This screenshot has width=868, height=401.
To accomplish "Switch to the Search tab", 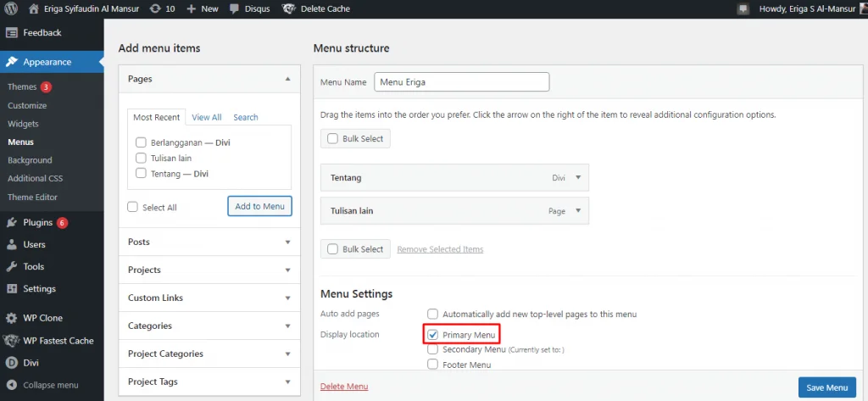I will (246, 118).
